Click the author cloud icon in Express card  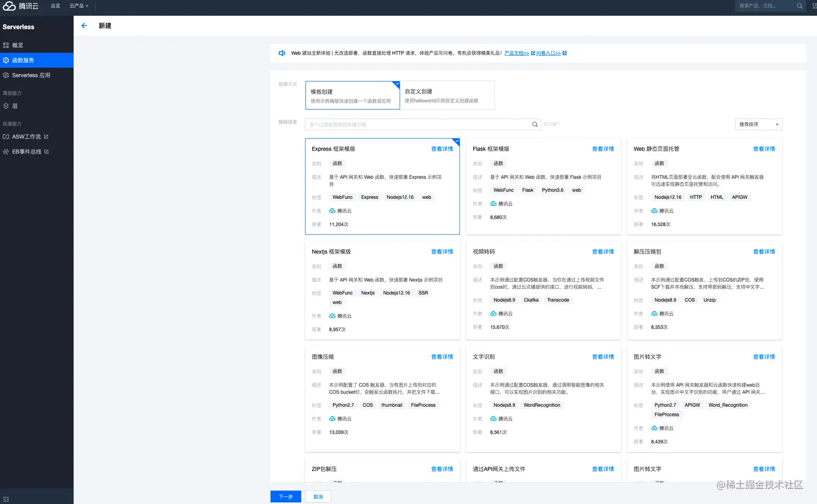tap(332, 211)
